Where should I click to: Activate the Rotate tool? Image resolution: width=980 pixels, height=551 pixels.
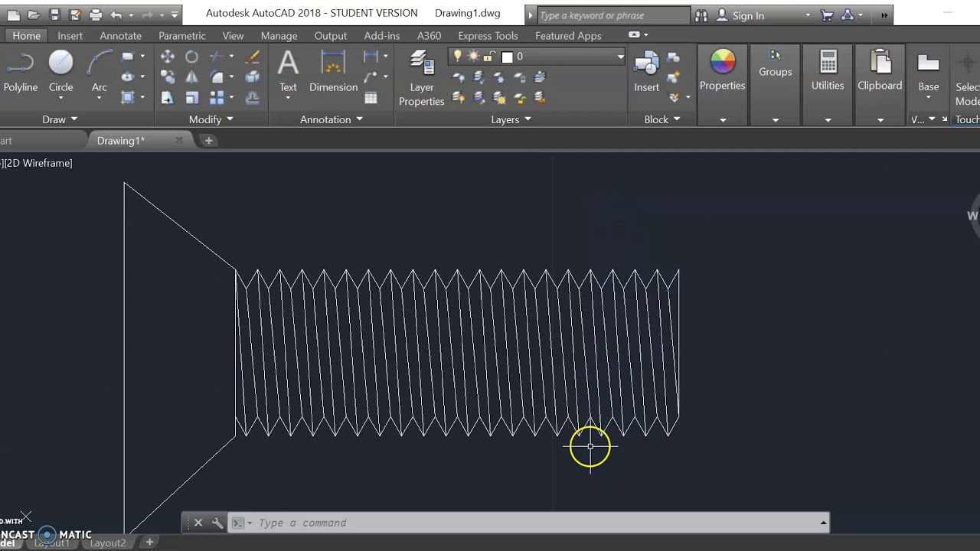pos(192,57)
